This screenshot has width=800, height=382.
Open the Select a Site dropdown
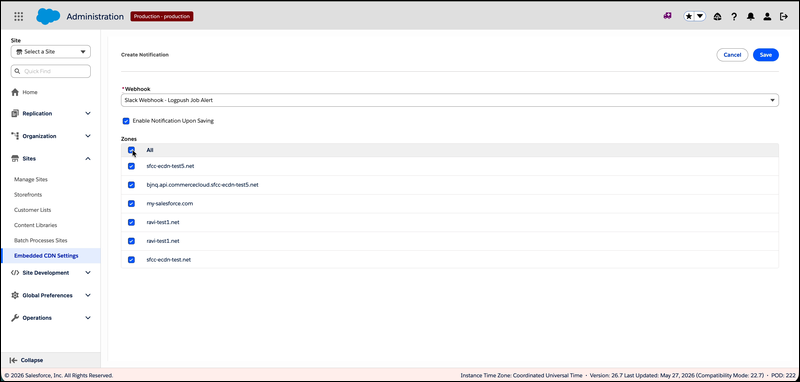pos(51,52)
